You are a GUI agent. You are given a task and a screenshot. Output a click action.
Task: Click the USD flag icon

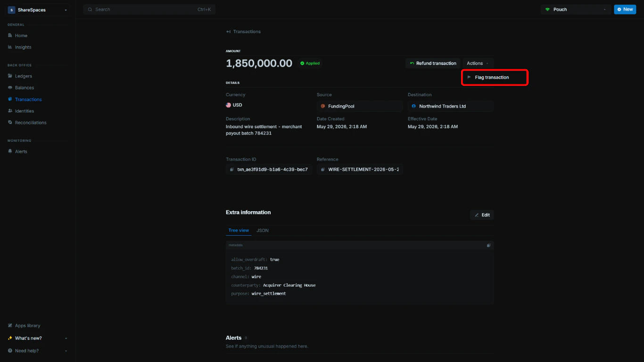click(x=228, y=105)
